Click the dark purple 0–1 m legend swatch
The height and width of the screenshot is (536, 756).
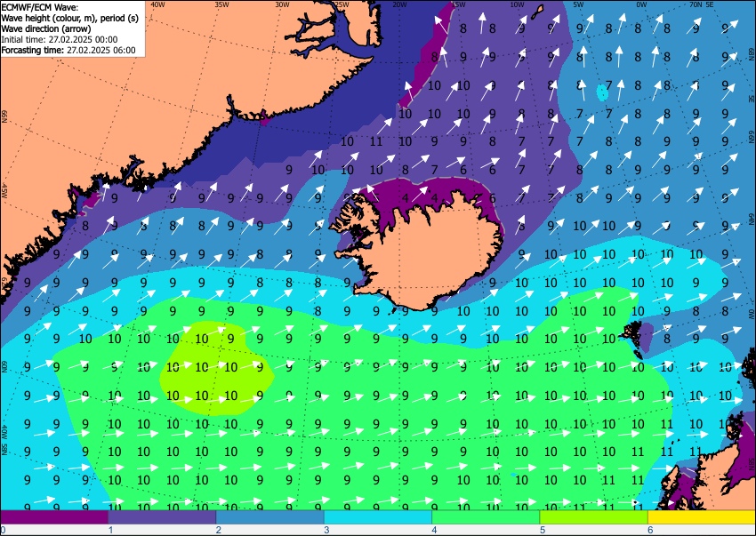(x=54, y=517)
